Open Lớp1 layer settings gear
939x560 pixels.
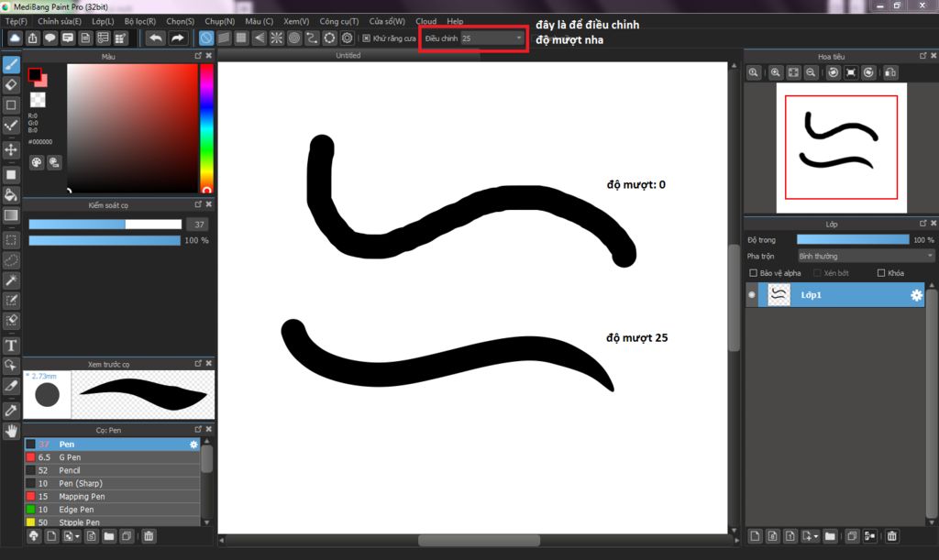[x=916, y=295]
